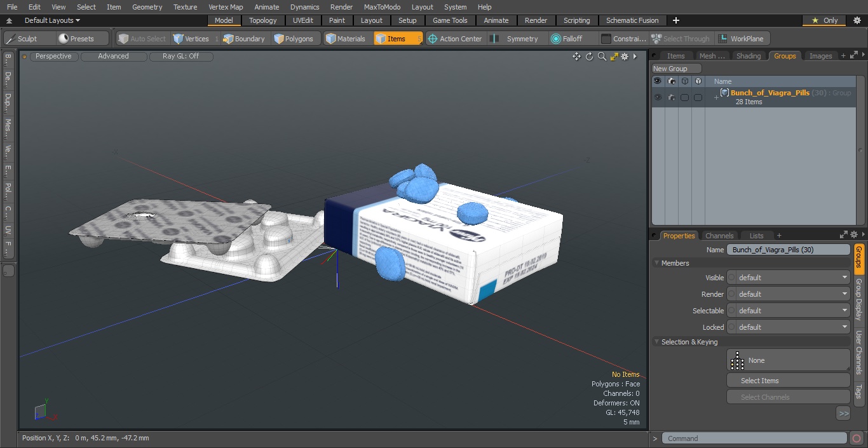This screenshot has width=868, height=448.
Task: Toggle Select Through
Action: [681, 39]
